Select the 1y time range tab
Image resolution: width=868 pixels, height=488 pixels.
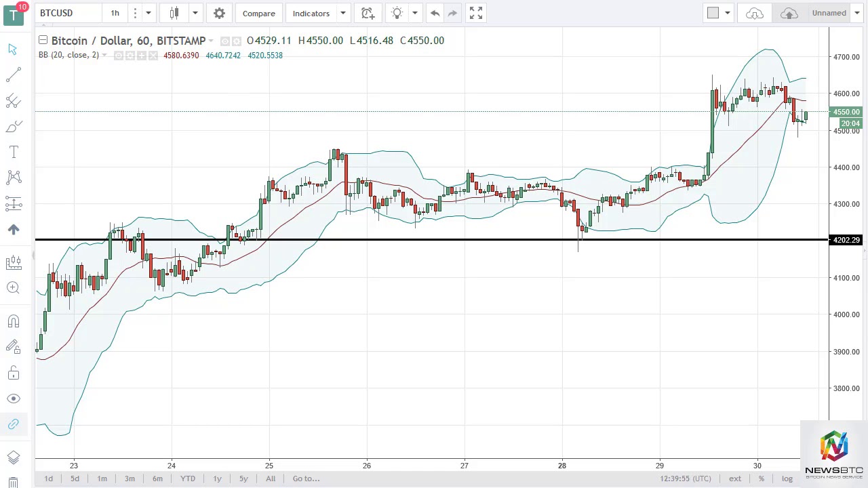pyautogui.click(x=217, y=479)
